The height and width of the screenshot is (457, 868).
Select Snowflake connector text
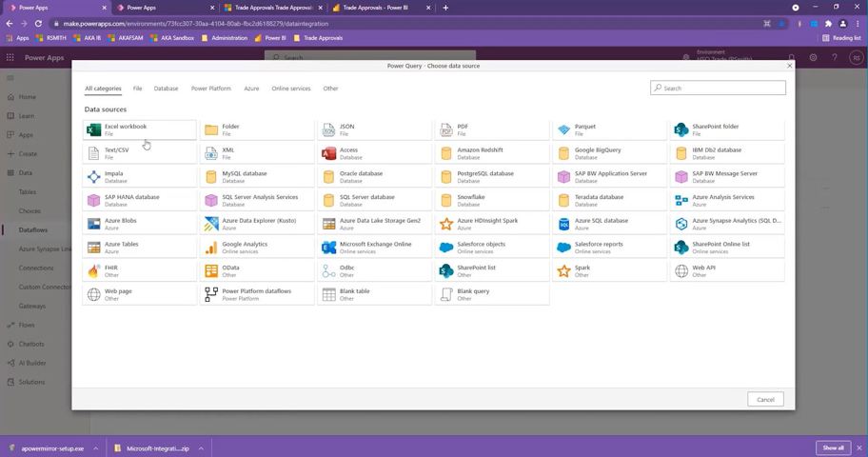(470, 197)
